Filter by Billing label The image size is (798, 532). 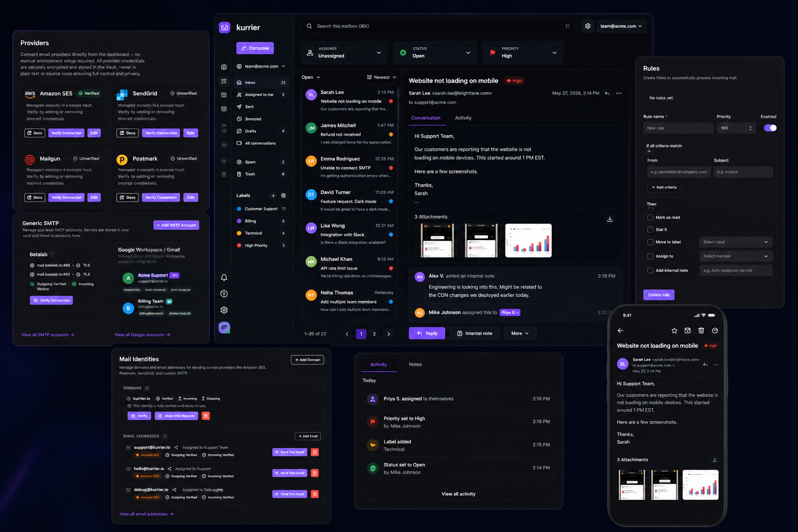[261, 221]
